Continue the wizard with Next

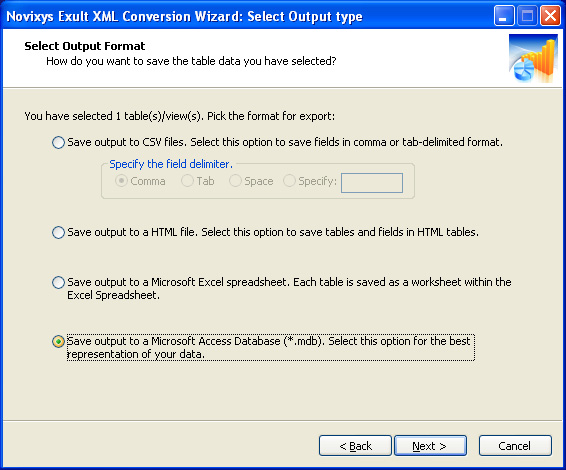click(x=430, y=446)
